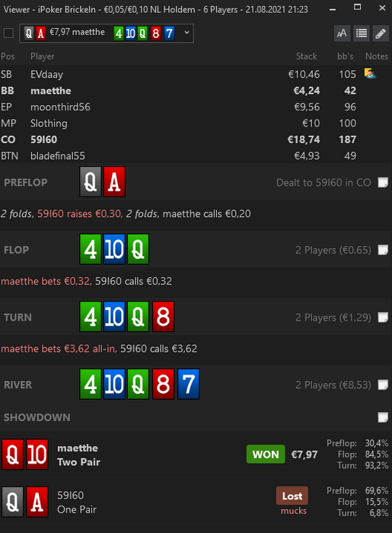
Task: Open the player note icon for EVdaay
Action: point(370,73)
